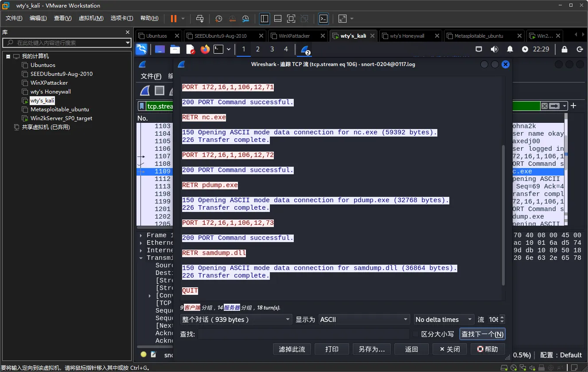Open the 虚拟机(M) menu
The width and height of the screenshot is (588, 372).
(91, 18)
